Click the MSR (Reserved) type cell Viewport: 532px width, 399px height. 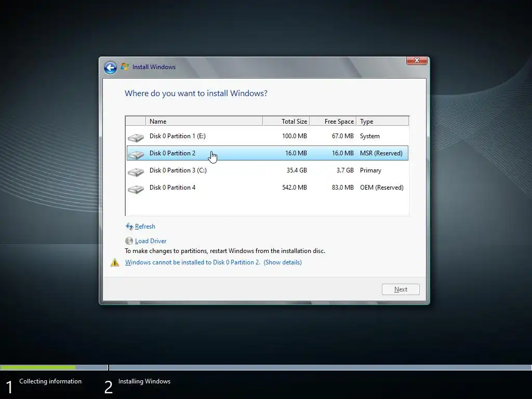click(x=381, y=153)
